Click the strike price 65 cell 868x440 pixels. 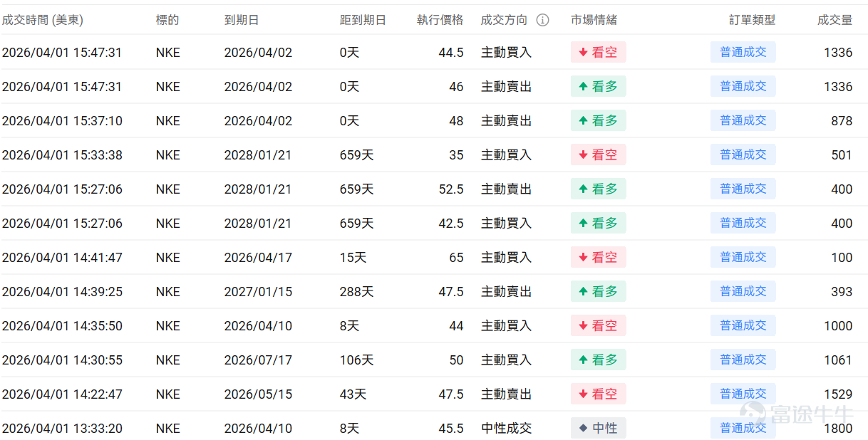pyautogui.click(x=456, y=258)
